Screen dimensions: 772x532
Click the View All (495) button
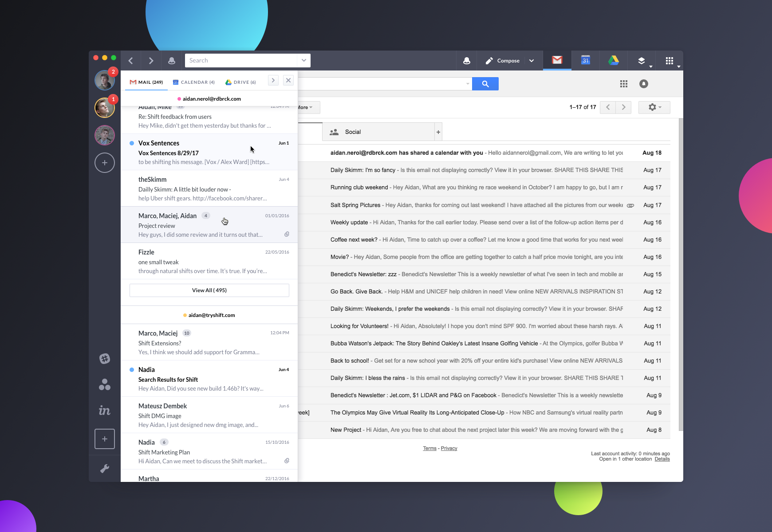pyautogui.click(x=209, y=290)
